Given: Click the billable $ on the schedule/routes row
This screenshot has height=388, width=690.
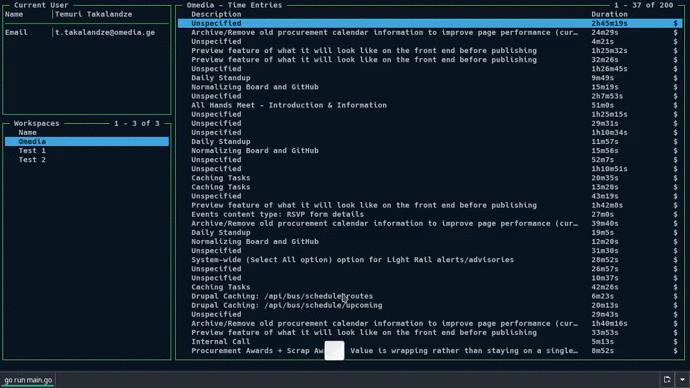Looking at the screenshot, I should (x=675, y=296).
